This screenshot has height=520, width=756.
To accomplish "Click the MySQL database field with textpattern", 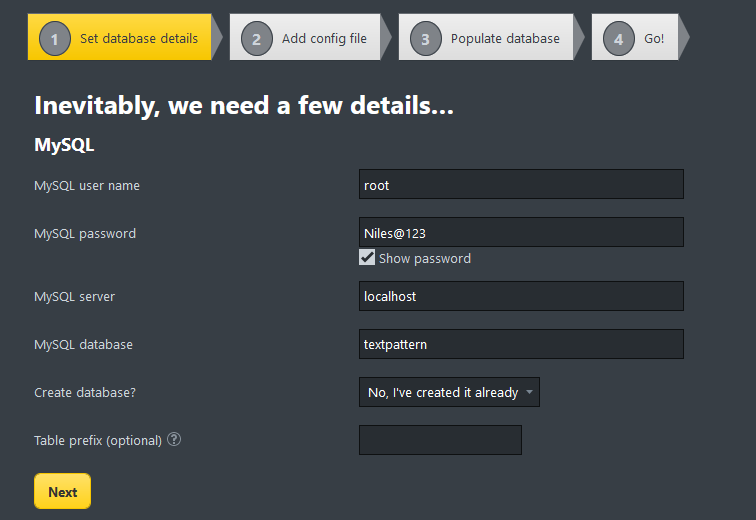I will (520, 344).
